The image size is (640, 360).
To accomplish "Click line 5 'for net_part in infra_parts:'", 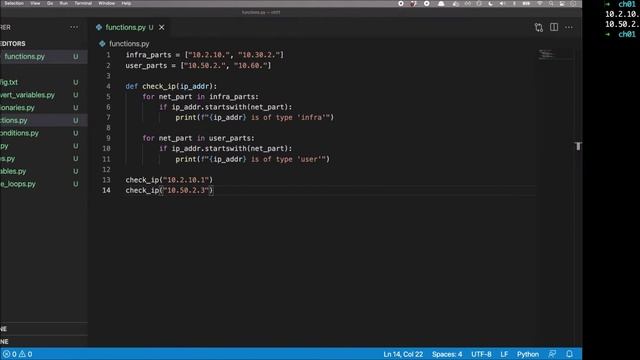I will coord(200,97).
